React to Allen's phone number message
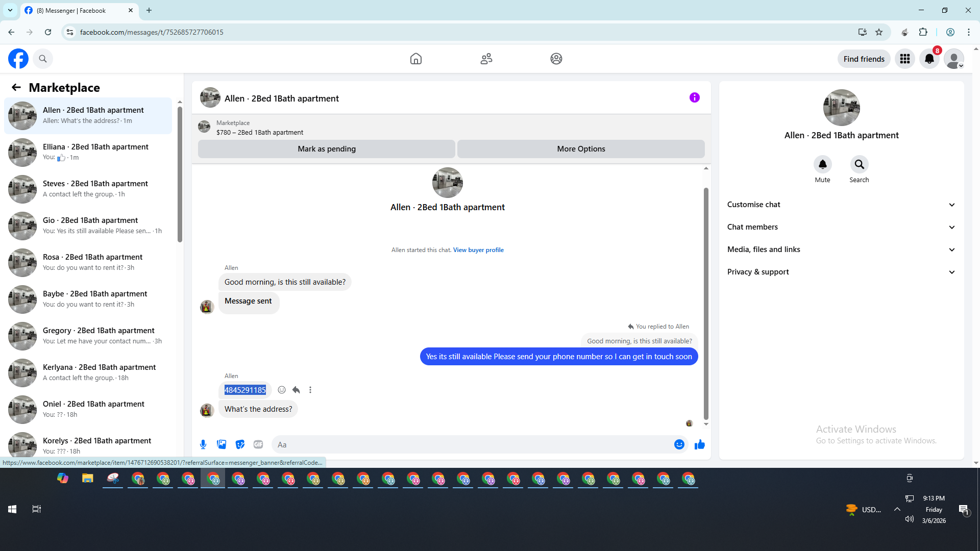Viewport: 980px width, 551px height. pyautogui.click(x=282, y=390)
